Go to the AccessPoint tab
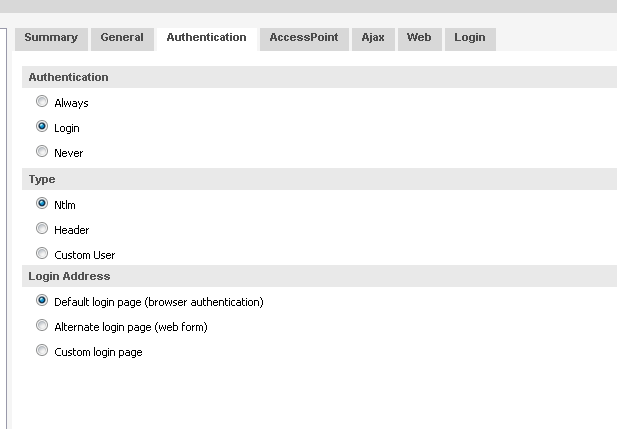This screenshot has width=624, height=429. (x=304, y=38)
